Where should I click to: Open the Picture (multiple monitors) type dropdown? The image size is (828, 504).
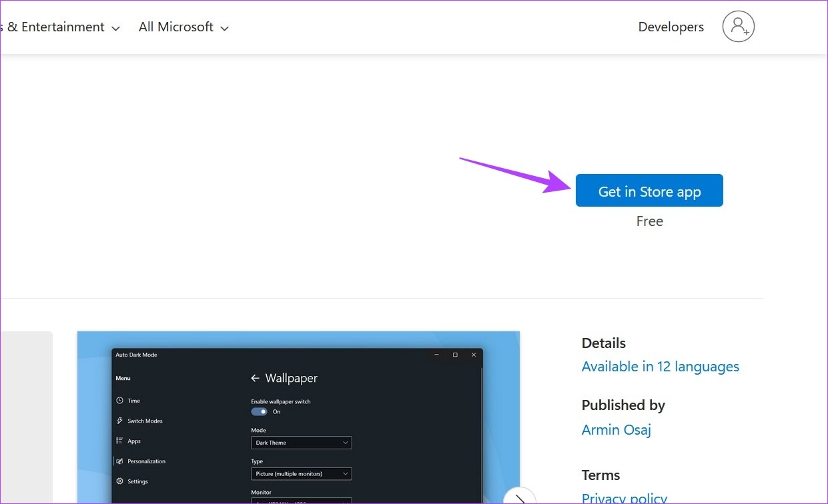(301, 474)
